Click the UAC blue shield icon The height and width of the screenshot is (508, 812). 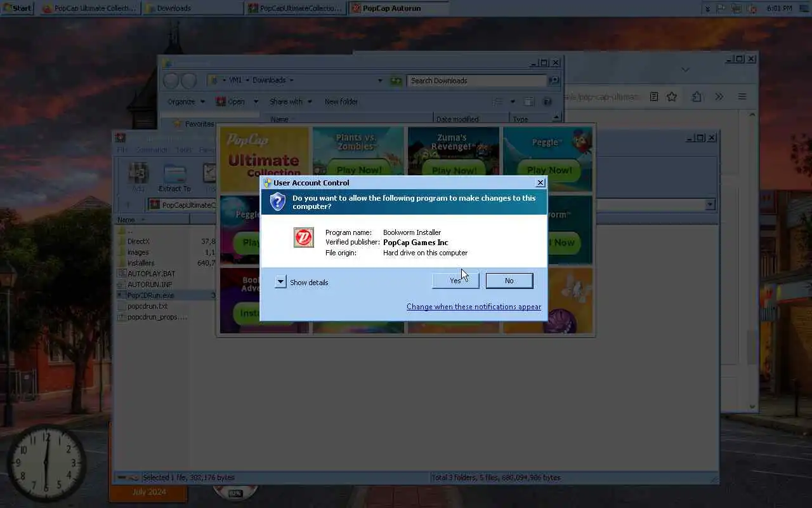[277, 202]
